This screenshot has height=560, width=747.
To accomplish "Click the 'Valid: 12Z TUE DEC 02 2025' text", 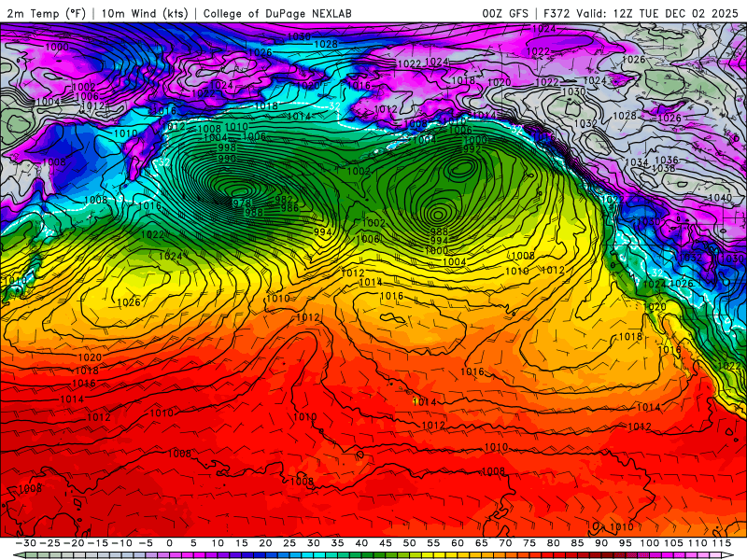I will pos(657,13).
